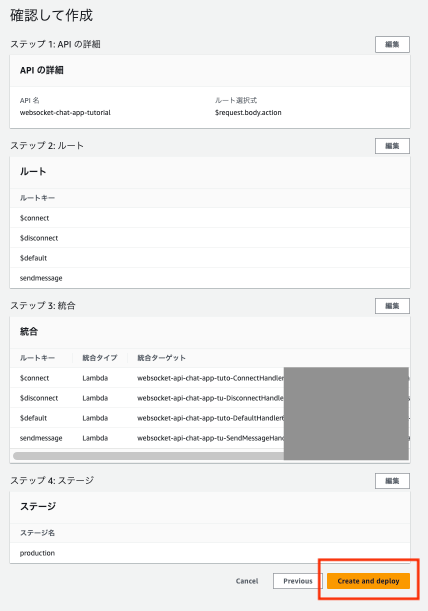Select the $request.body.action route expression
Screen dimensions: 428x611
[x=248, y=113]
